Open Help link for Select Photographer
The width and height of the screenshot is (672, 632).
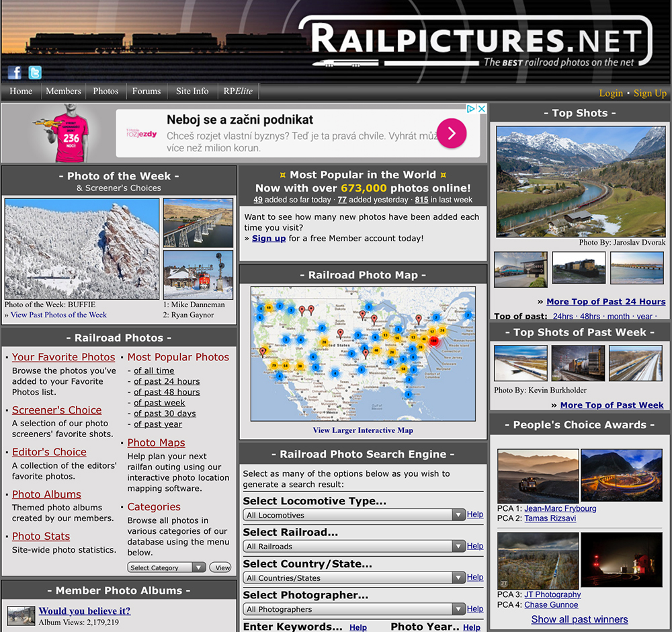click(475, 609)
